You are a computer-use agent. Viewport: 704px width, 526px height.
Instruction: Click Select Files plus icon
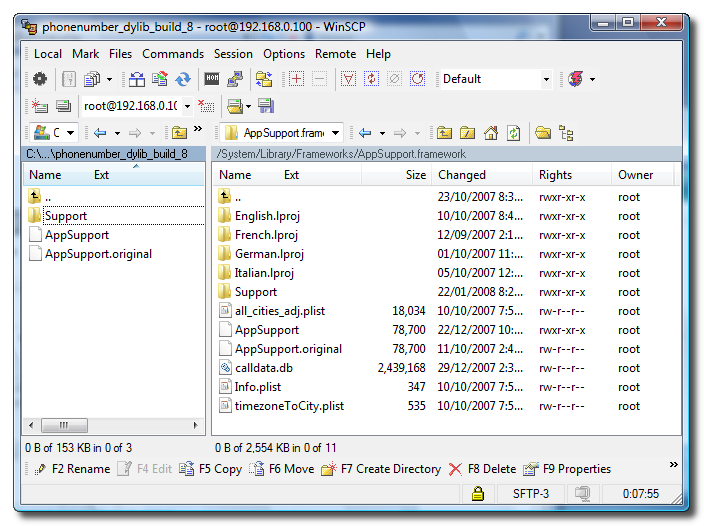[x=296, y=79]
